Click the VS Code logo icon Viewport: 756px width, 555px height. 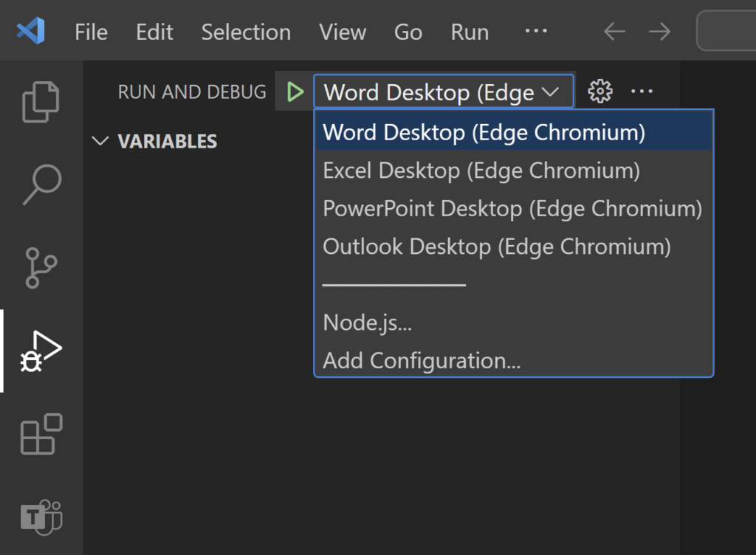point(31,32)
